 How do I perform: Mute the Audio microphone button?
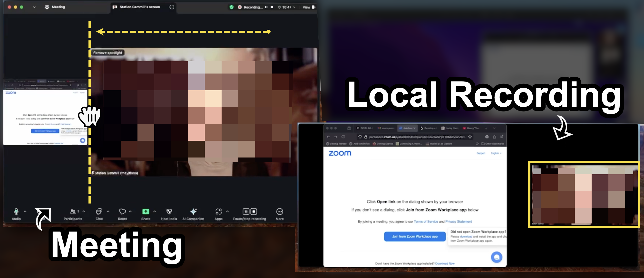16,212
